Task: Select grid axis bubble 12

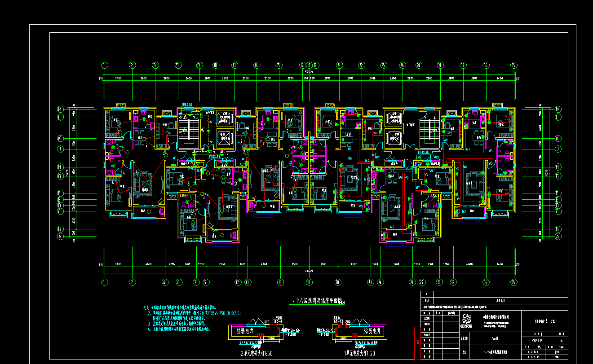Action: pos(238,282)
